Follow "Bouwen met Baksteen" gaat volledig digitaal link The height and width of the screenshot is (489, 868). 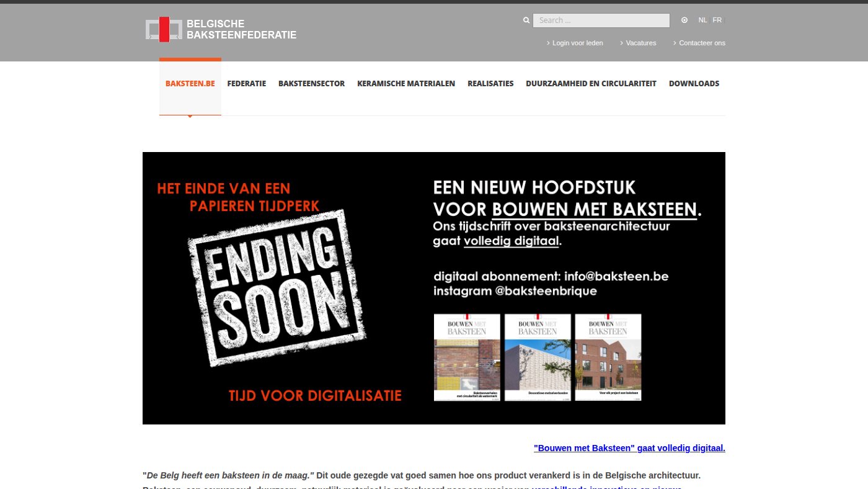click(x=629, y=448)
